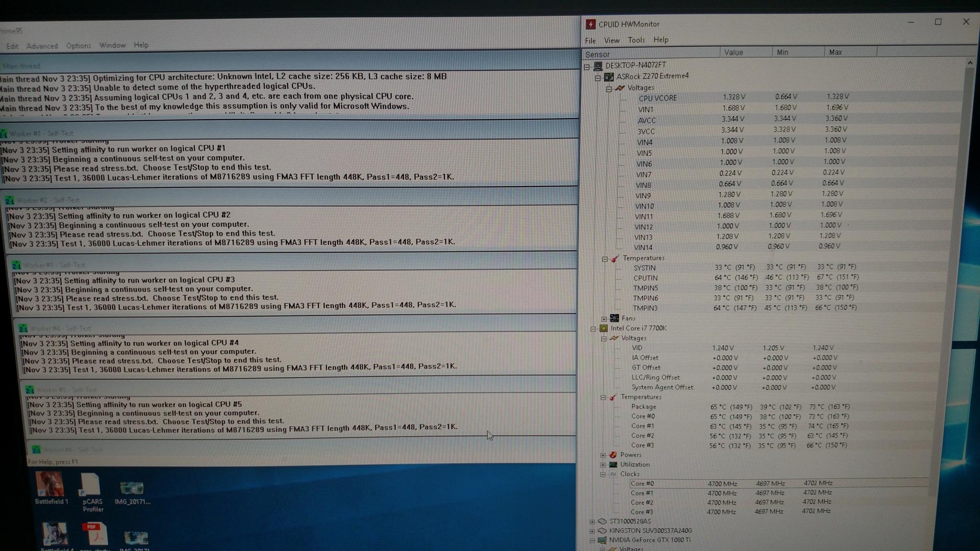
Task: Collapse the Intel Core i7 Voltages section
Action: (603, 339)
